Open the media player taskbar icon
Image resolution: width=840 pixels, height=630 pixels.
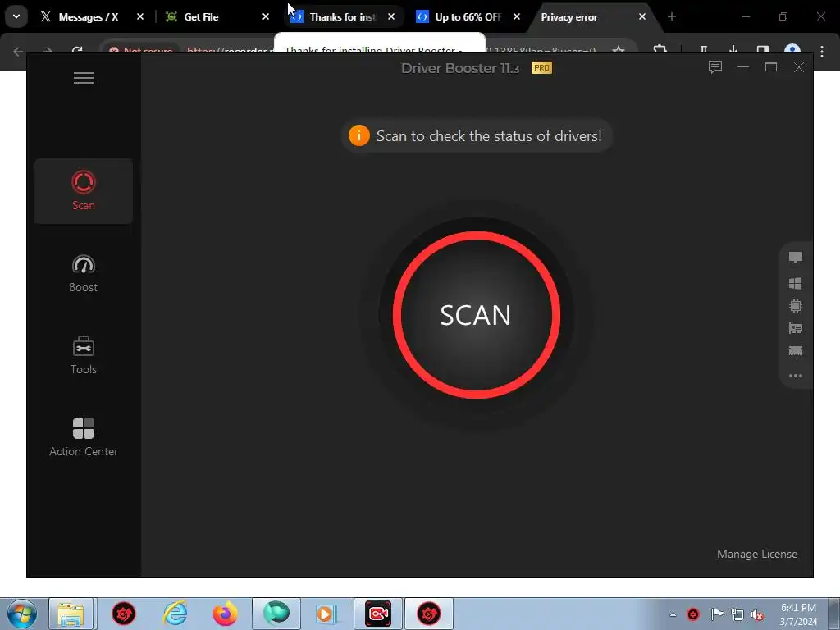326,614
